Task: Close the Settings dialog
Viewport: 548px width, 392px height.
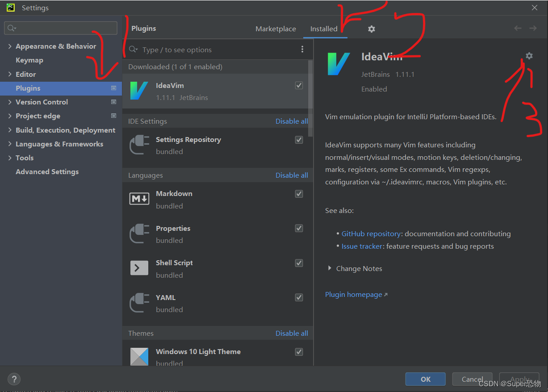Action: [x=535, y=8]
